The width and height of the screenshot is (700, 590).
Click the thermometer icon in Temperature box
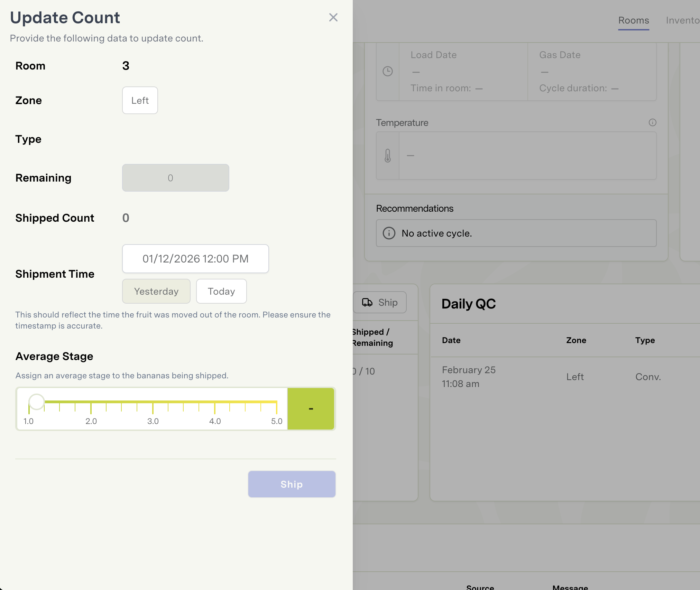pos(387,156)
